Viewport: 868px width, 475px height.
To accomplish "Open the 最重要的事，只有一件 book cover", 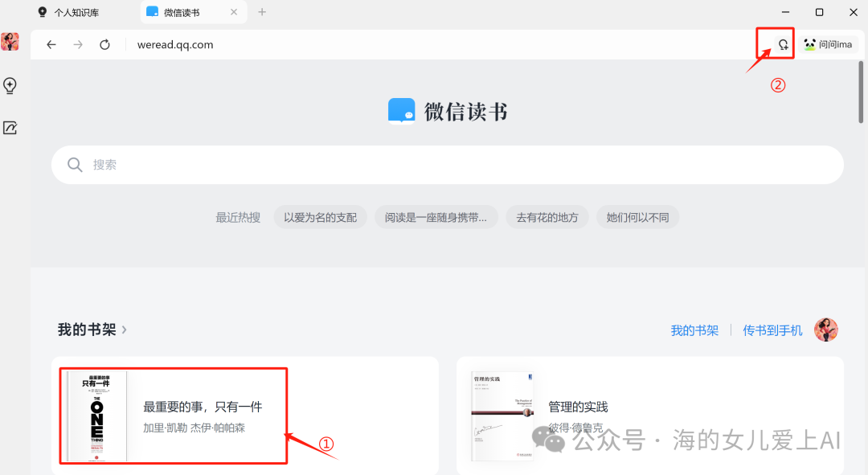I will (96, 416).
